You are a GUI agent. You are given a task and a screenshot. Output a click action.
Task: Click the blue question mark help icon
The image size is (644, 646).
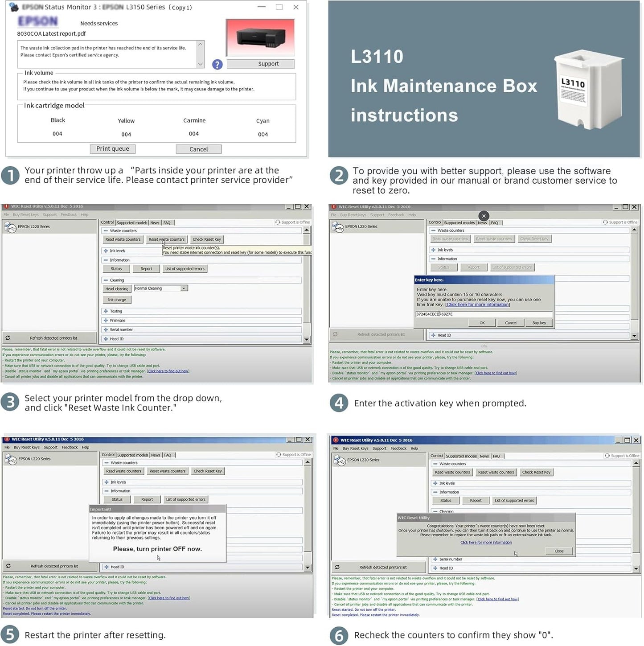pyautogui.click(x=217, y=65)
